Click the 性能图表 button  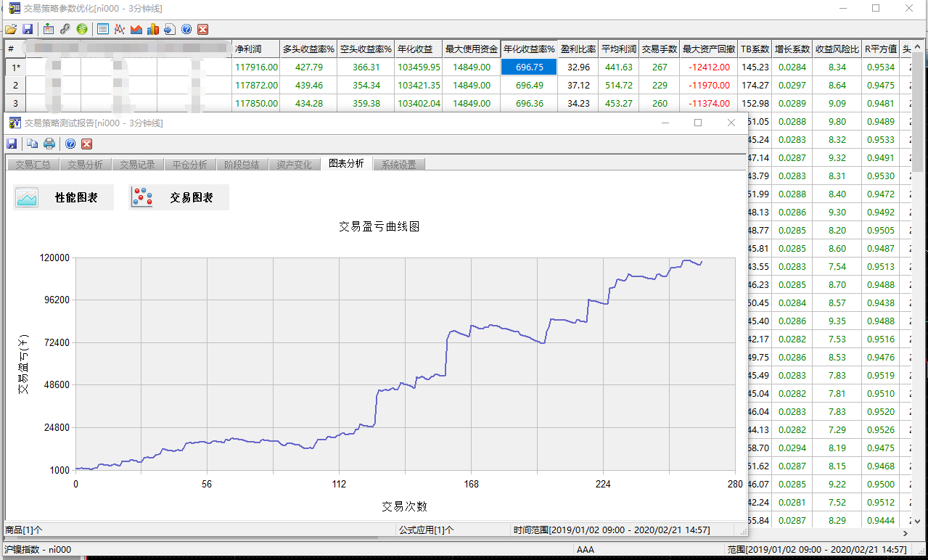click(x=64, y=197)
